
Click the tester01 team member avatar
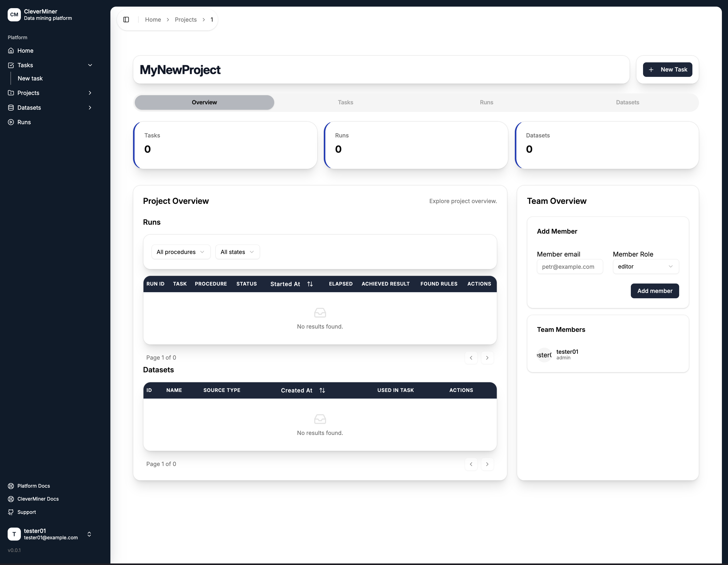point(544,355)
